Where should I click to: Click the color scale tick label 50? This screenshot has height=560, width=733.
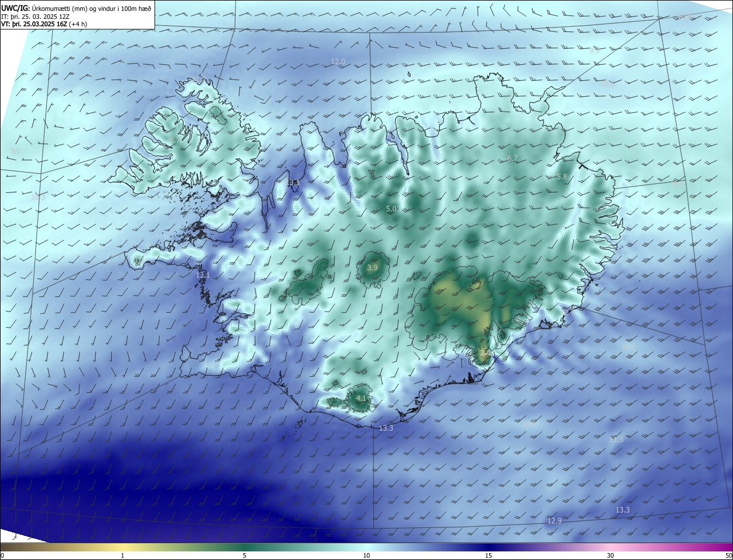pos(728,555)
